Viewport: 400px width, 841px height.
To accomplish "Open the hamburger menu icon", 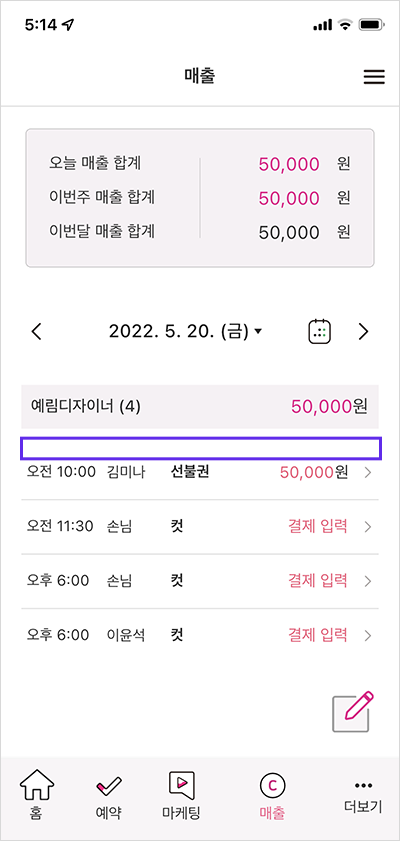I will (x=374, y=78).
